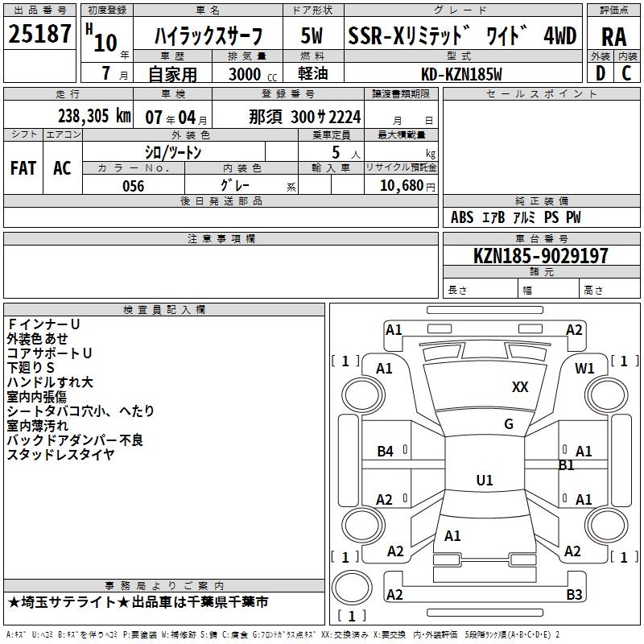Click inspector note ハンドルすれ大
The image size is (644, 644).
[50, 382]
